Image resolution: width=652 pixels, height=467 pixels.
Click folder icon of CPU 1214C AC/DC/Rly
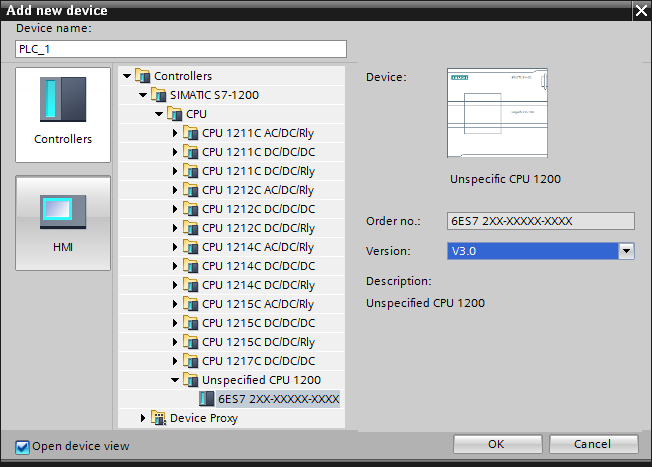(190, 247)
